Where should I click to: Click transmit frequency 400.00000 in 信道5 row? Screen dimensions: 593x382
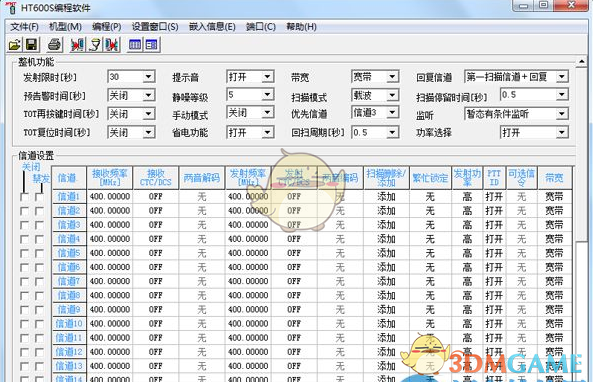(248, 253)
